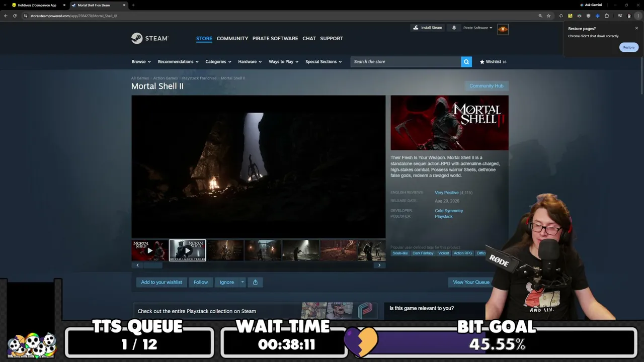Select the Action RPG tag

coord(463,253)
